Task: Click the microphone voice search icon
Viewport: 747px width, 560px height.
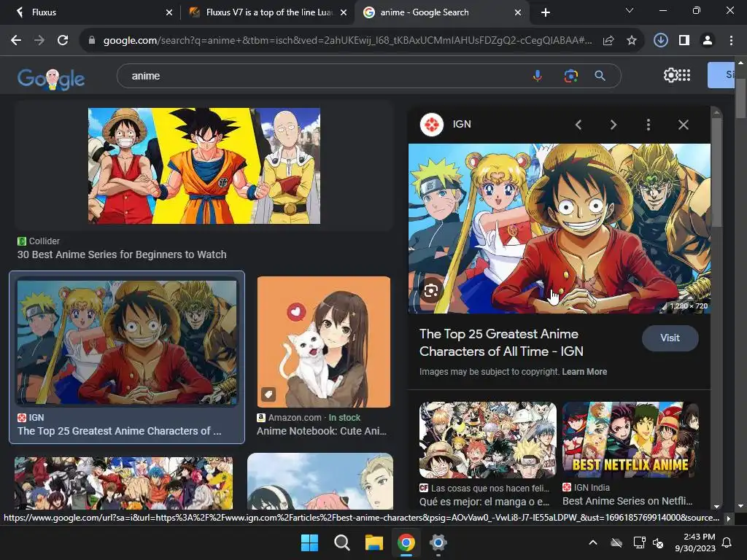Action: (x=538, y=76)
